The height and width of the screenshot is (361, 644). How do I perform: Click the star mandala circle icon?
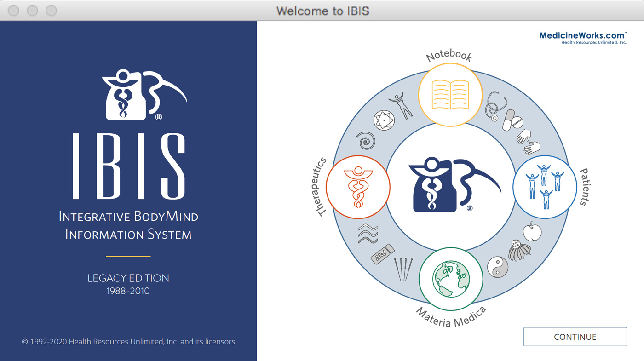click(384, 121)
